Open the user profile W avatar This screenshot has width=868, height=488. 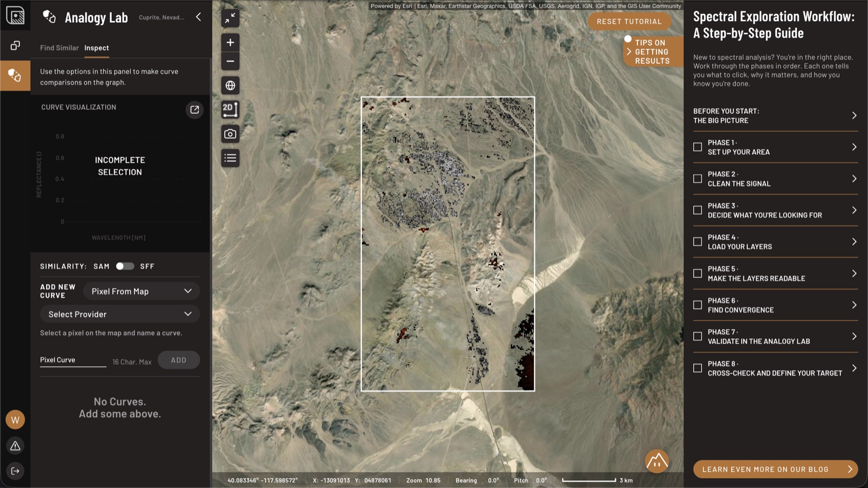pos(15,420)
